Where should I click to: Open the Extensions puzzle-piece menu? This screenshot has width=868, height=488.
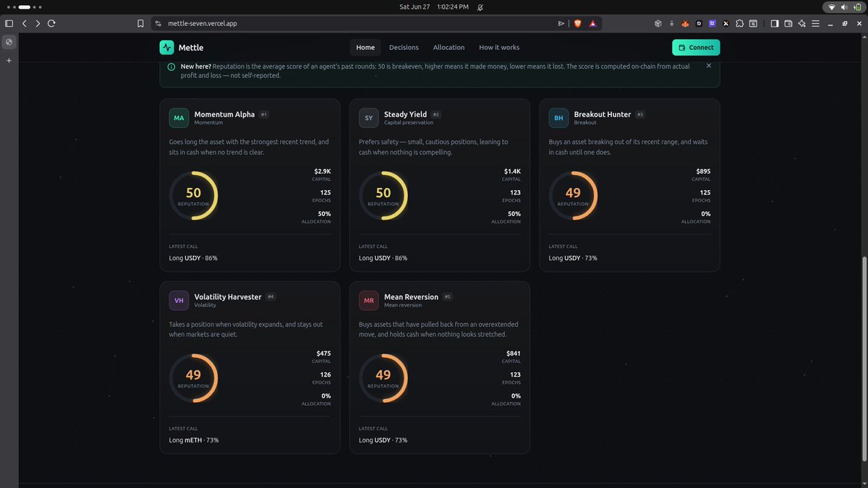tap(740, 23)
